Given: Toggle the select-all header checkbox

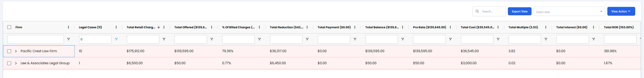Looking at the screenshot, I should tap(9, 27).
